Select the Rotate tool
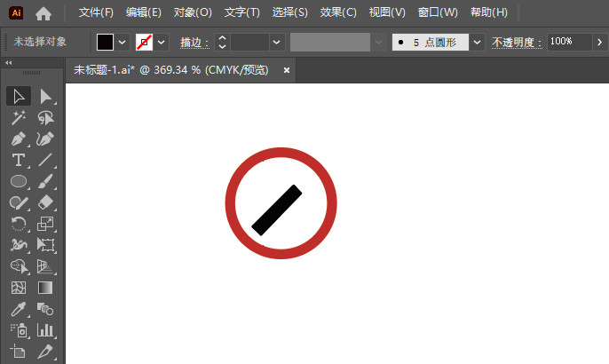 point(19,224)
